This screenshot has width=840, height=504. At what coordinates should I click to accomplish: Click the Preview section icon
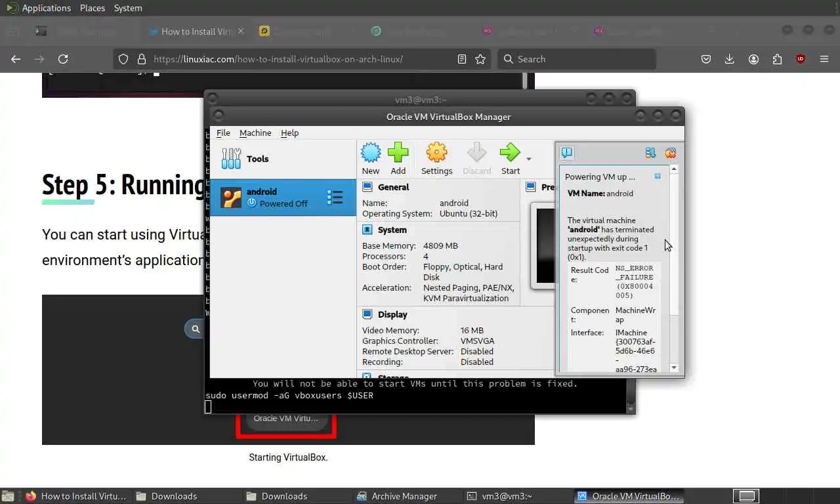coord(531,187)
